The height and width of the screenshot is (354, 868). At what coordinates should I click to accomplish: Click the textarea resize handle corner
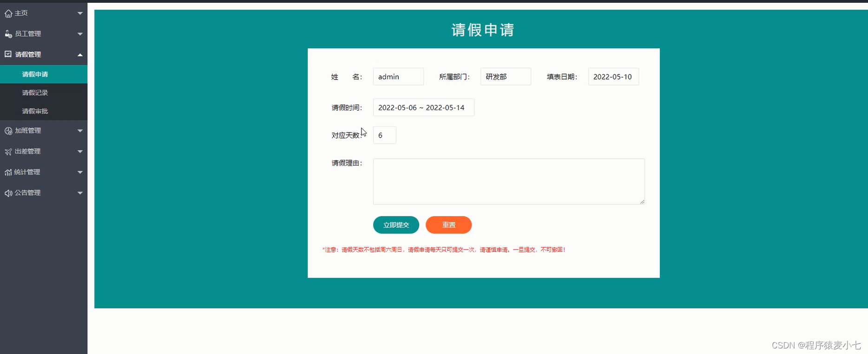click(x=642, y=202)
